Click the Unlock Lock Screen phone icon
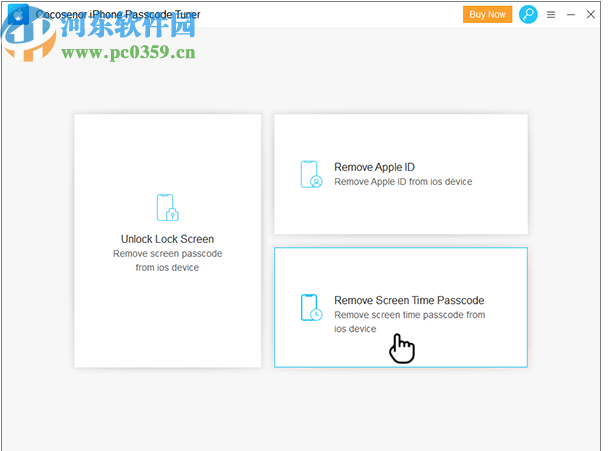 tap(168, 207)
